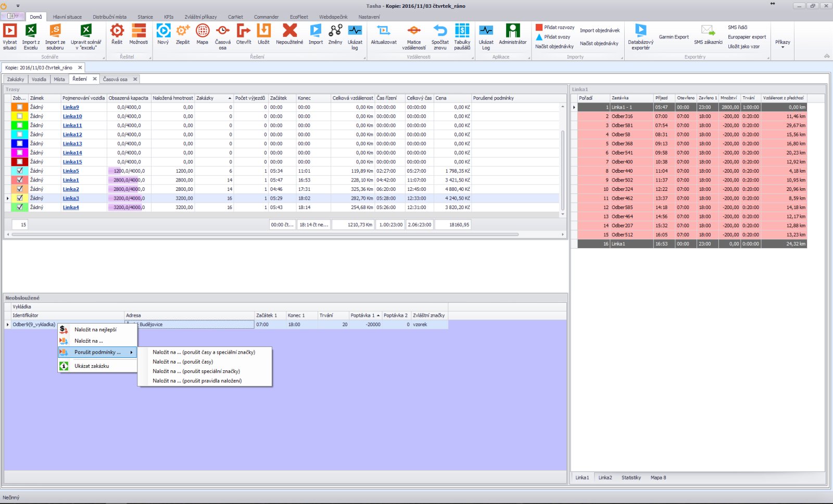Uncheck the Linka5 row checkbox
Image resolution: width=833 pixels, height=504 pixels.
(20, 171)
